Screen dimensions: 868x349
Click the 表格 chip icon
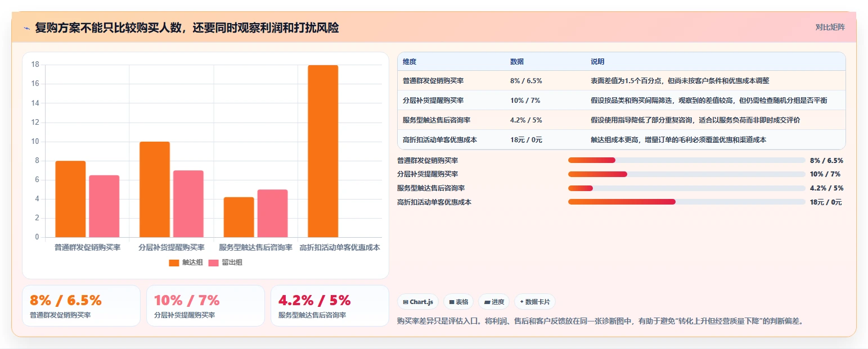(451, 302)
